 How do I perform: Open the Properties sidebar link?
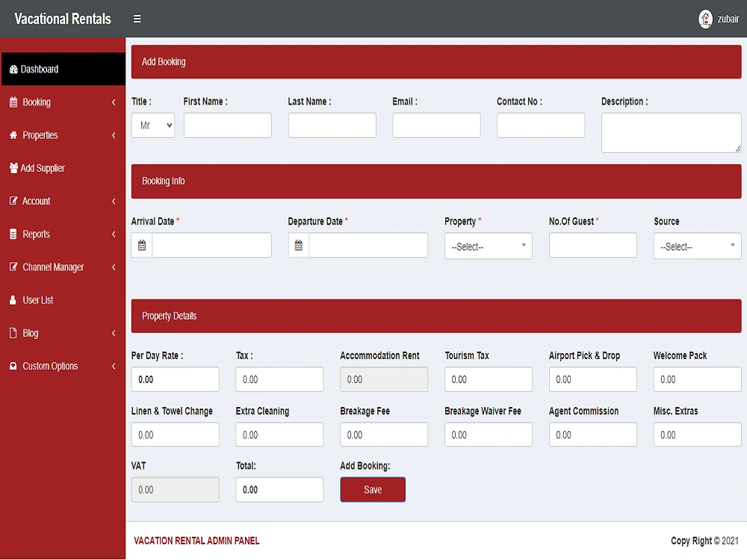coord(63,135)
